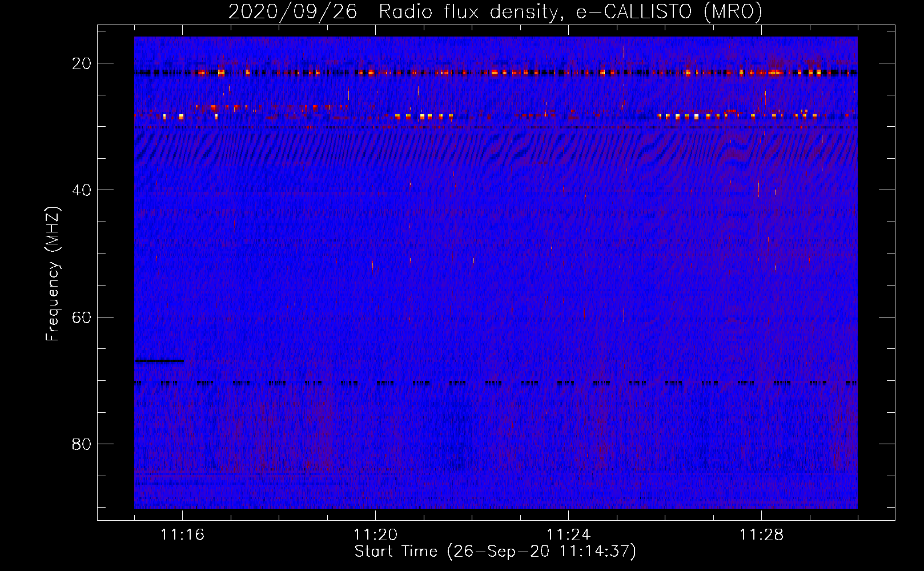Viewport: 924px width, 571px height.
Task: Click the plot title '2020/09/26 Radio flux density, e-CALLISTO (MRO)'
Action: click(495, 11)
